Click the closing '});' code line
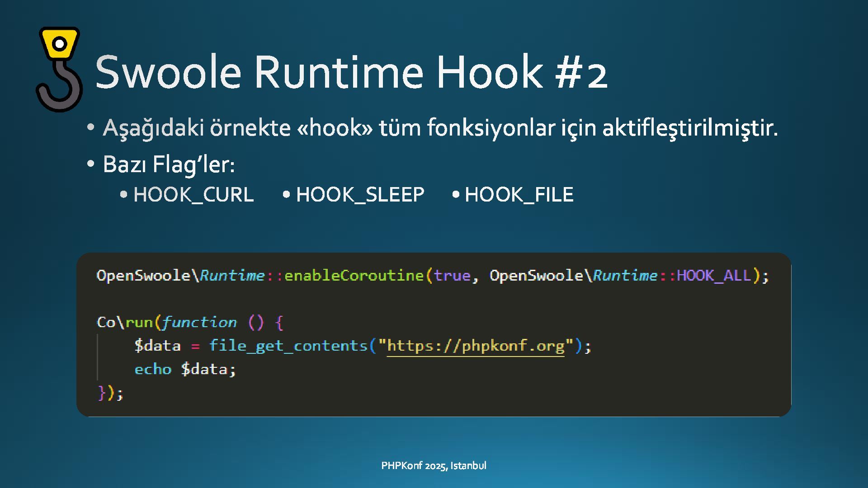 tap(110, 393)
